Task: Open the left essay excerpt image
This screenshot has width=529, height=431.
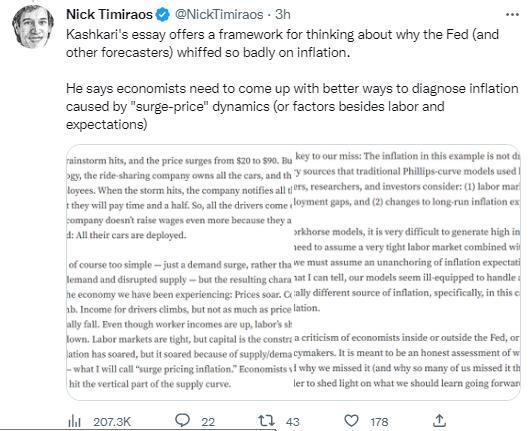Action: click(179, 272)
